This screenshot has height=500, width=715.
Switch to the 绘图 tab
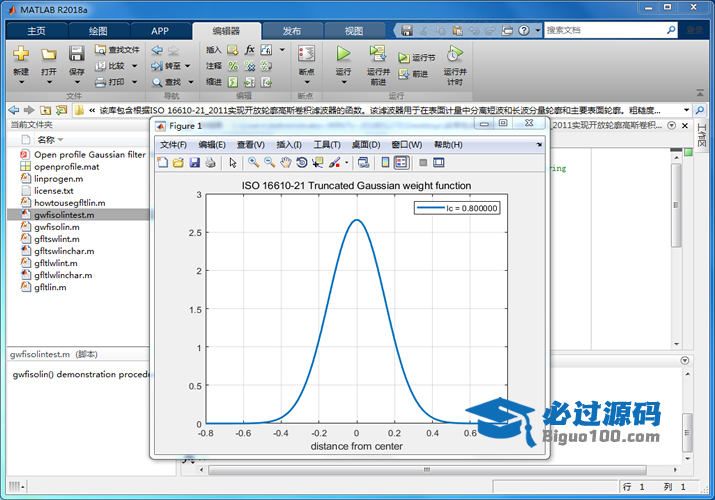98,31
